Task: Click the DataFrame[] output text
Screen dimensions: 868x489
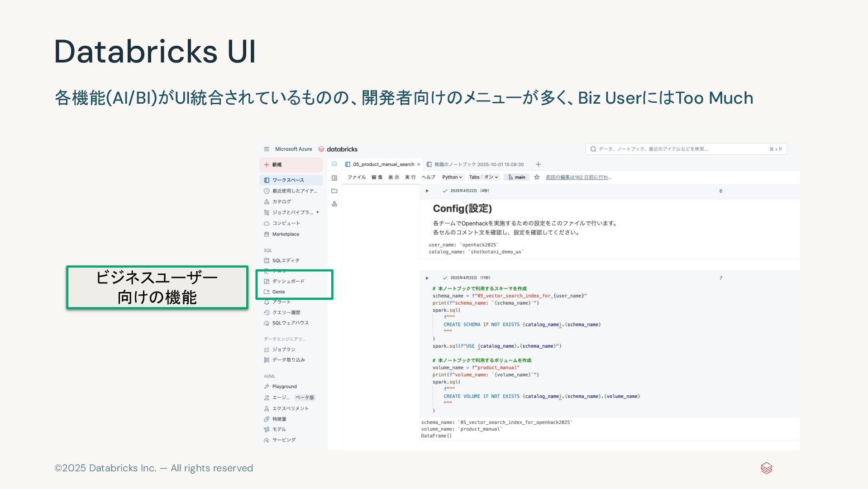Action: (x=436, y=436)
